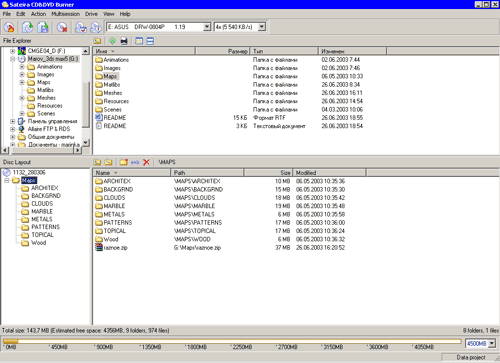This screenshot has width=500, height=363.
Task: Sort layout by Name column header
Action: (131, 173)
